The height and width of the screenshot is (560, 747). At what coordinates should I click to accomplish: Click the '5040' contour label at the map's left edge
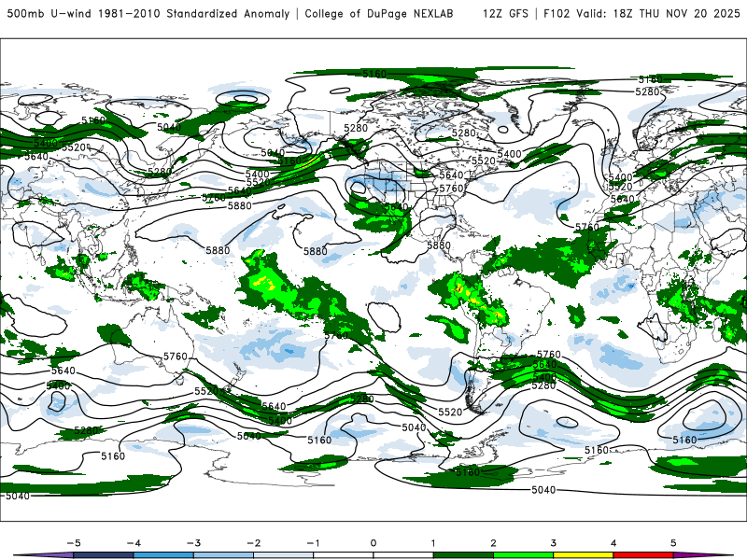click(18, 496)
